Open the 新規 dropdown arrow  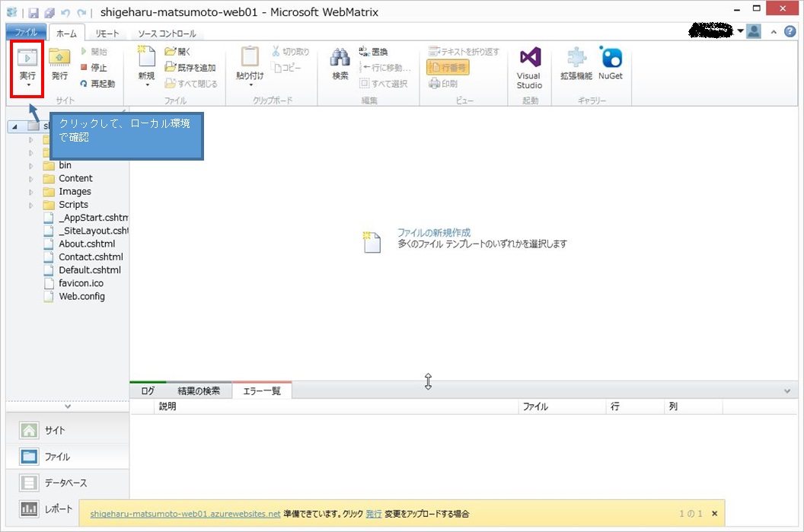click(x=147, y=84)
